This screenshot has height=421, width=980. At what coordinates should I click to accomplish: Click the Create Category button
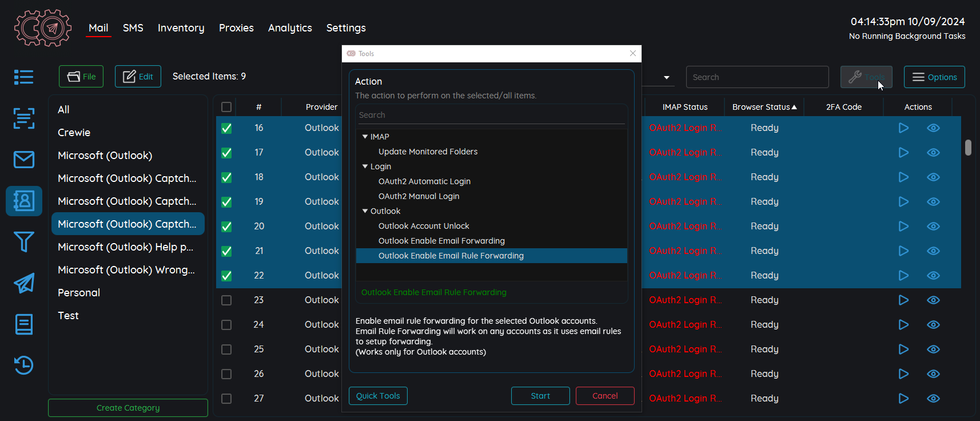tap(128, 408)
